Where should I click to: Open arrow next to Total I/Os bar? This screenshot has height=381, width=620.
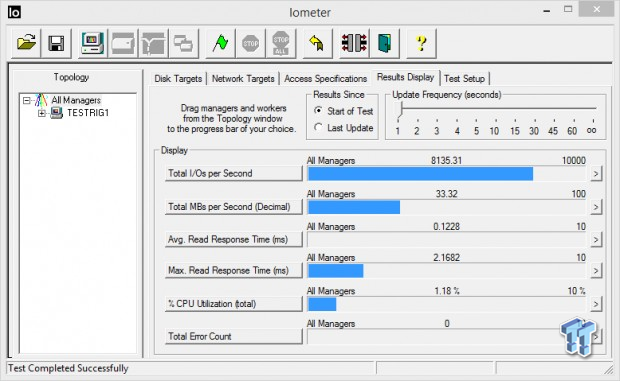596,174
